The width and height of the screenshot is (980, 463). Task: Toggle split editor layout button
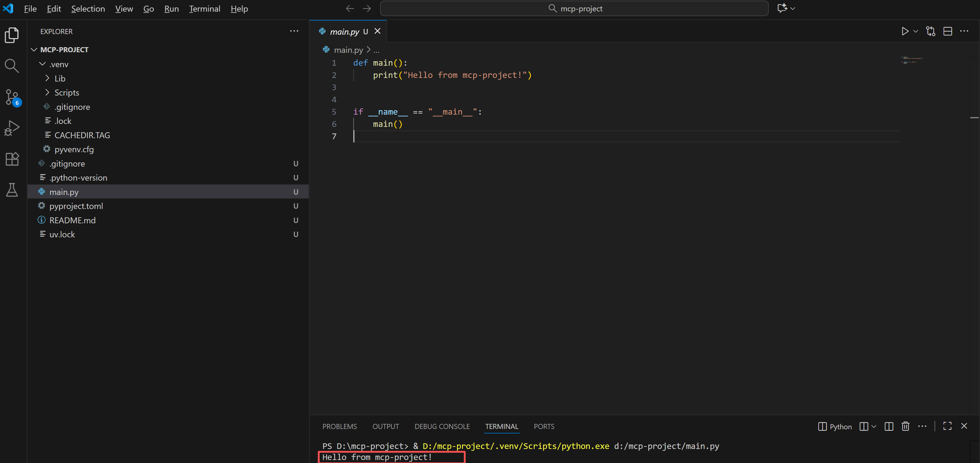947,31
